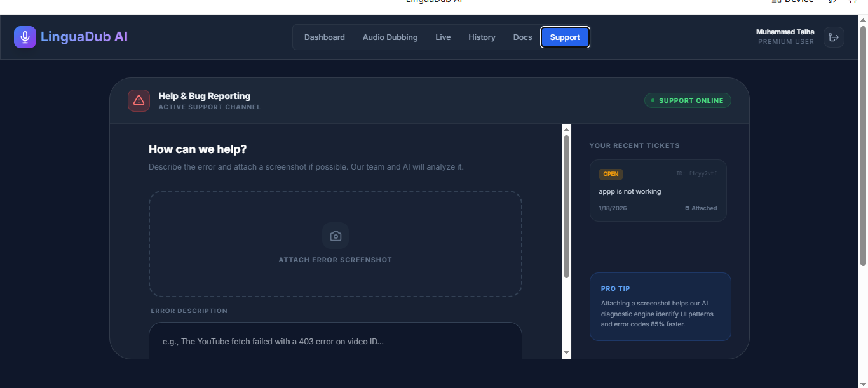Click the Attached indicator on the ticket
This screenshot has height=388, width=868.
point(701,208)
